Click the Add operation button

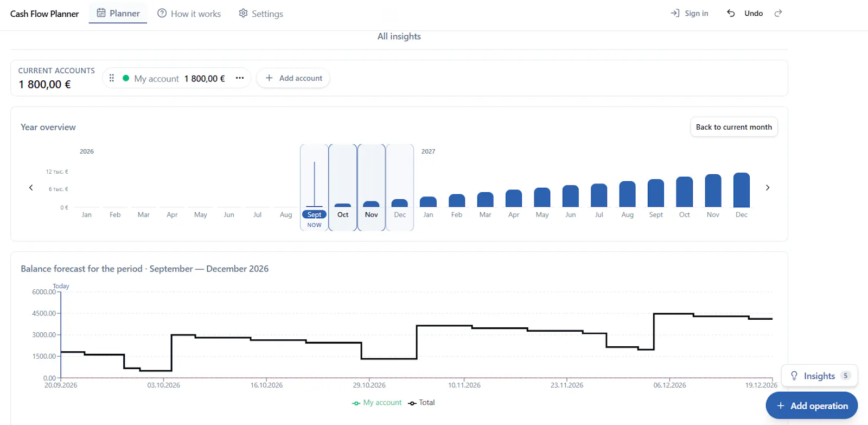point(812,405)
